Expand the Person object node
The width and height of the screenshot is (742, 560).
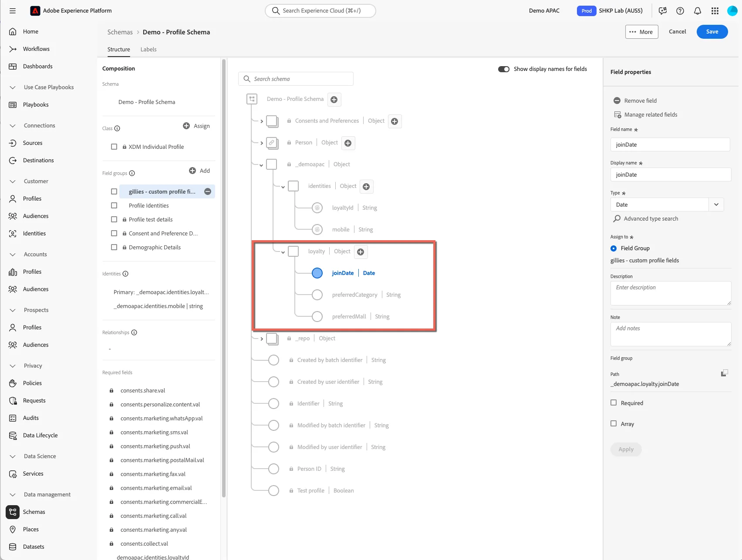262,143
